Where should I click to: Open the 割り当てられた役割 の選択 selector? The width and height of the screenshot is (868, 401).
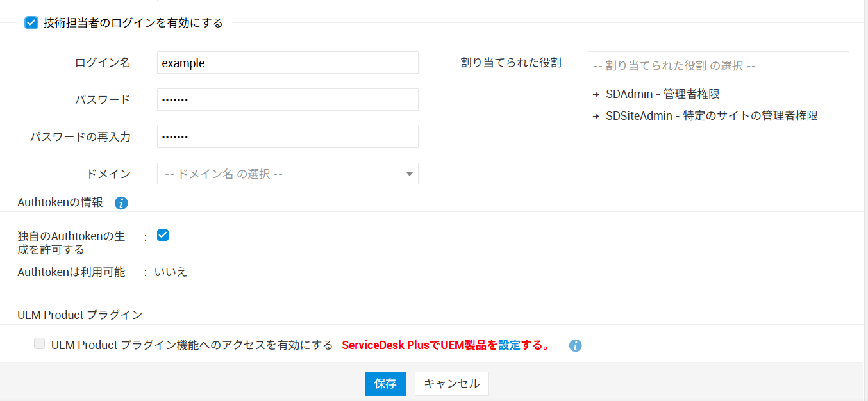click(x=718, y=65)
